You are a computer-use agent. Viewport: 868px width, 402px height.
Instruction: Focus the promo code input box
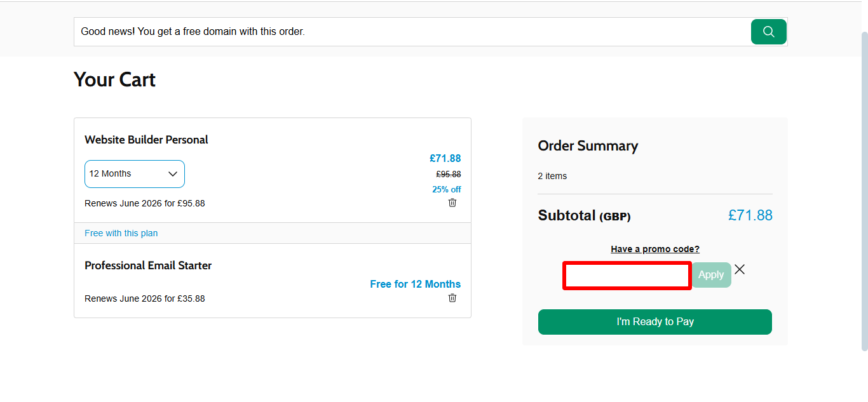coord(627,276)
